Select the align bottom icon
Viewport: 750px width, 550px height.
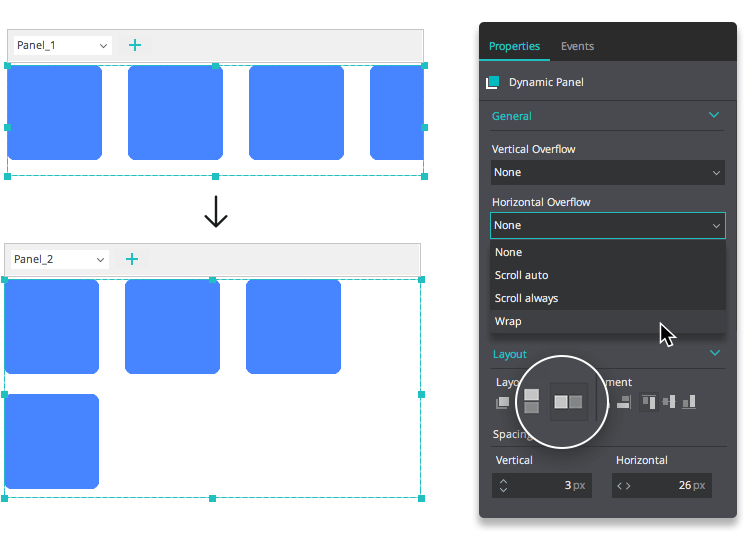(x=689, y=402)
